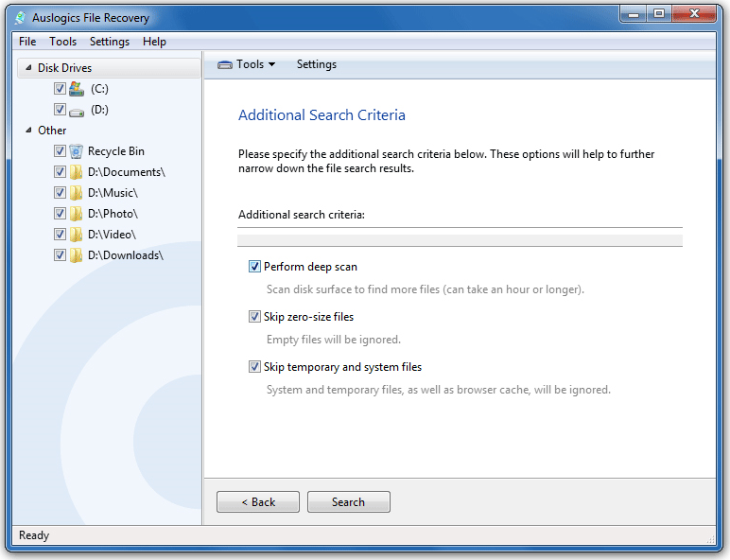Open the Tools dropdown in toolbar
The height and width of the screenshot is (560, 730).
(x=247, y=64)
